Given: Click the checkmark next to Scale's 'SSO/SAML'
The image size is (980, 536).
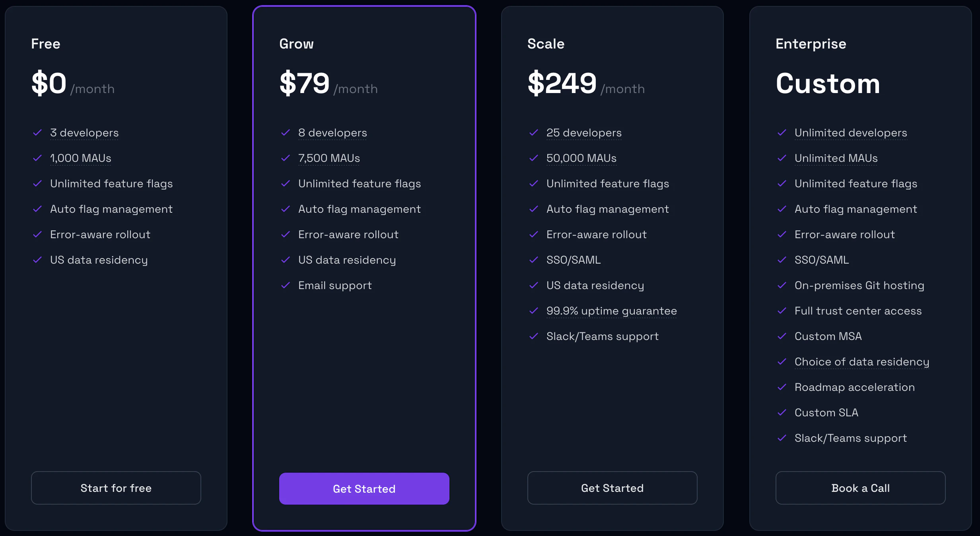Looking at the screenshot, I should point(534,260).
